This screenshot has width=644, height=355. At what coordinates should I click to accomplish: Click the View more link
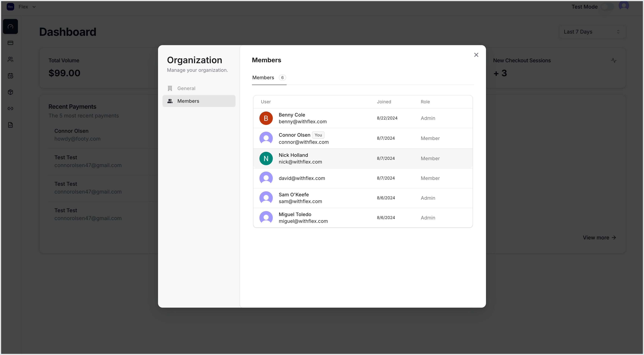pyautogui.click(x=599, y=238)
